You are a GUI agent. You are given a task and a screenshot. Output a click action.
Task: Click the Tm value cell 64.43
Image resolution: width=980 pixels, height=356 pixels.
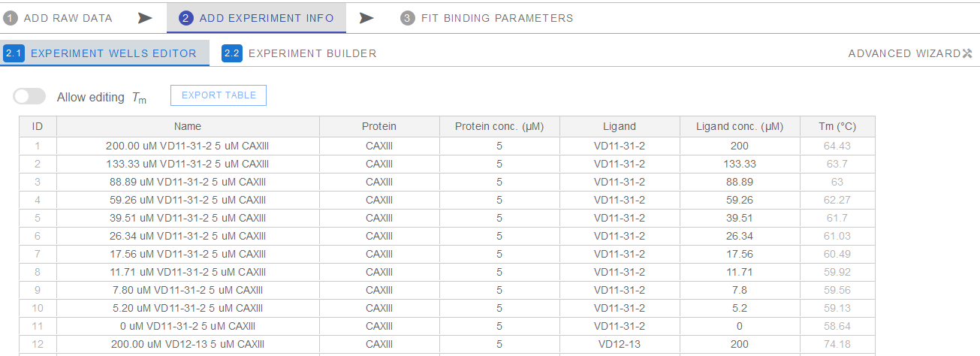coord(837,146)
